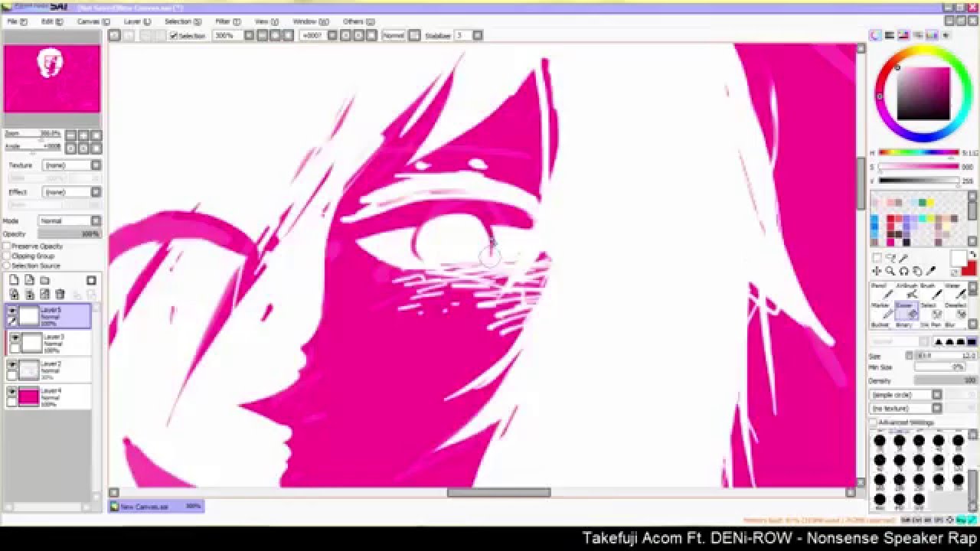The height and width of the screenshot is (551, 980).
Task: Select the Move tool icon
Action: click(877, 271)
